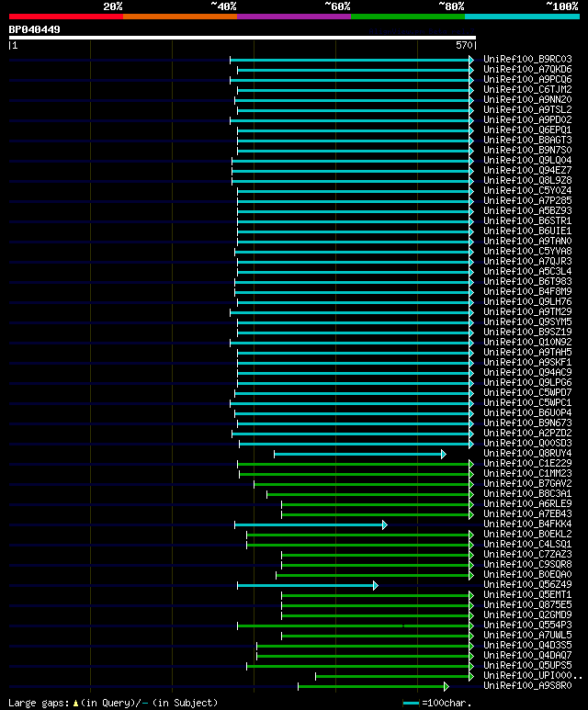Select the UniRef100_B7GAV2 label
Screen dimensions: 588x710
click(527, 484)
